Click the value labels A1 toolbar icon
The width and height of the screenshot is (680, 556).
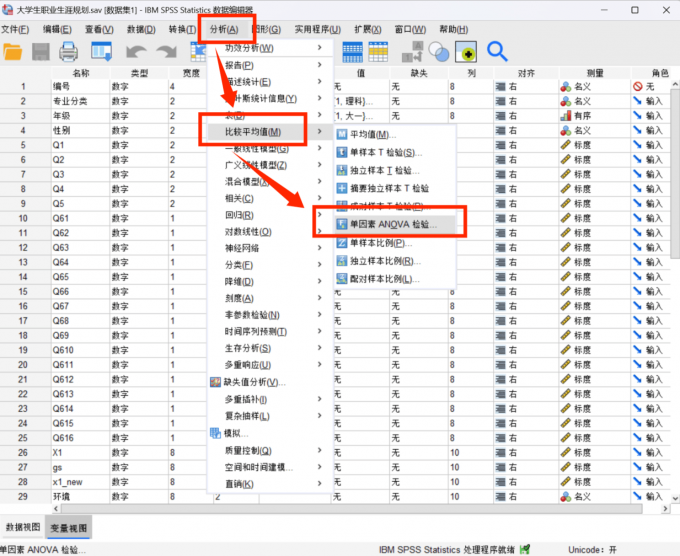(412, 52)
